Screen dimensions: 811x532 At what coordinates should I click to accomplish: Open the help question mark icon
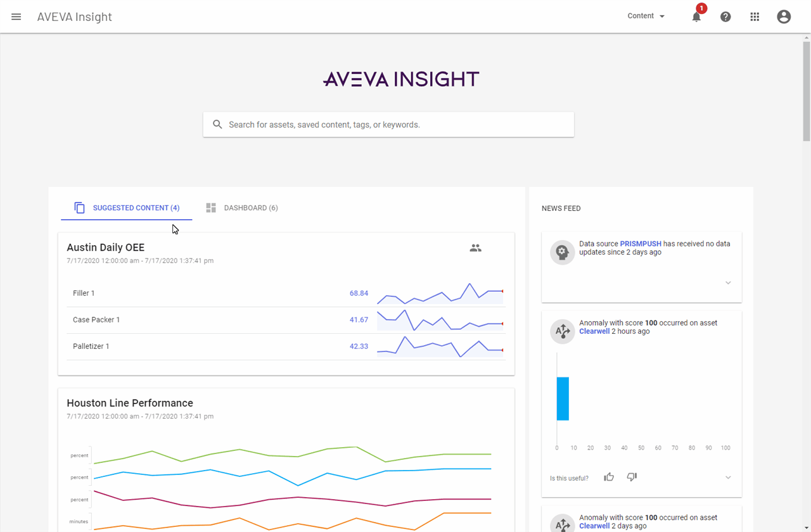coord(725,17)
